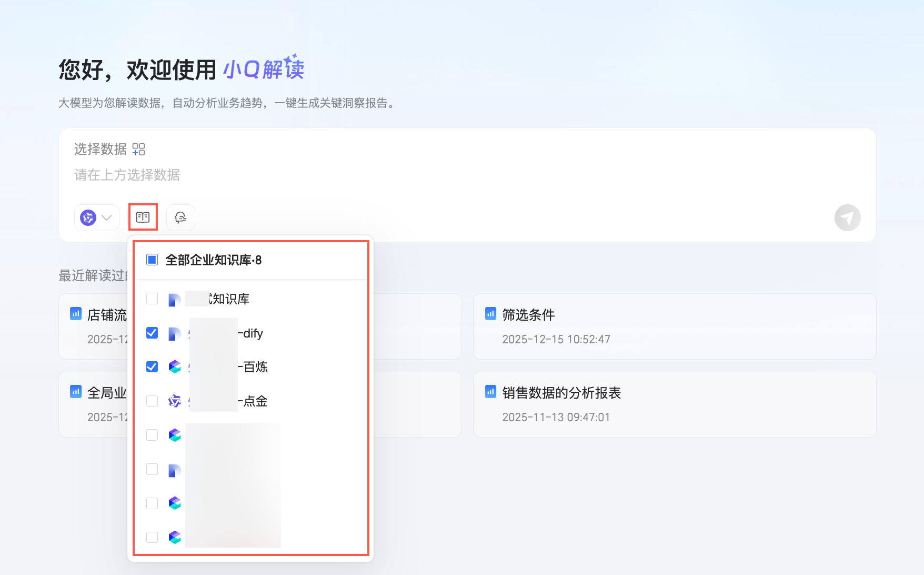
Task: Click the thinking head icon button
Action: [180, 217]
